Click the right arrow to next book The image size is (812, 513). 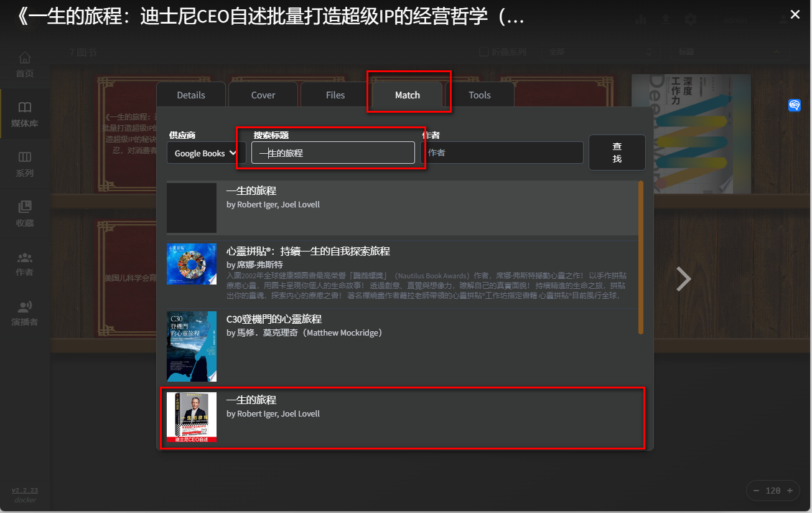[683, 279]
